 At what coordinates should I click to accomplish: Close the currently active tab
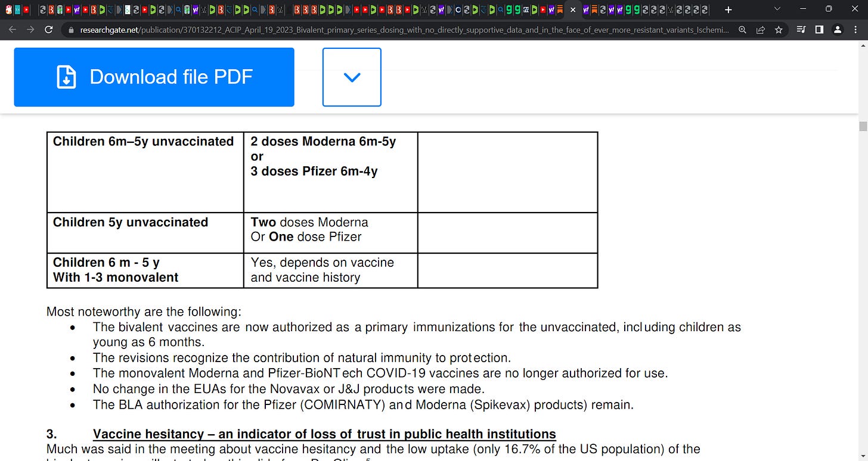pyautogui.click(x=573, y=10)
